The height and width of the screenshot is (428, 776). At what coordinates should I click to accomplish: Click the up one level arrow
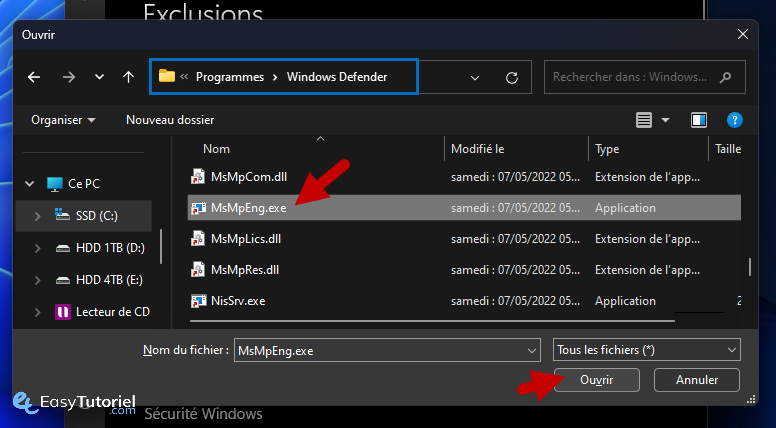point(128,77)
